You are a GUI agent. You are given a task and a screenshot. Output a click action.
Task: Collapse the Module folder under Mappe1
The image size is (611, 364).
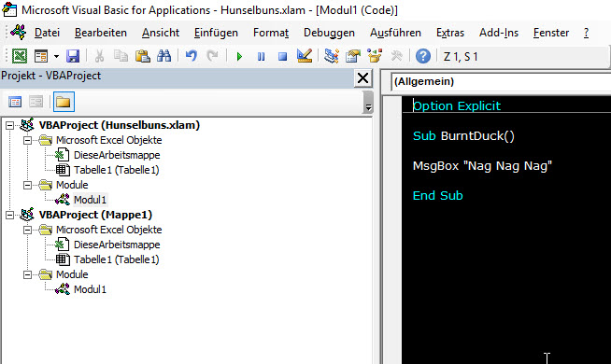click(27, 274)
